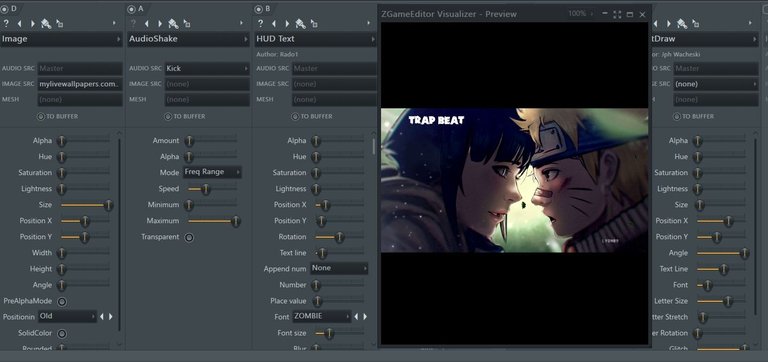
Task: Enable TO BUFFER for the HUD Text layer
Action: (295, 117)
